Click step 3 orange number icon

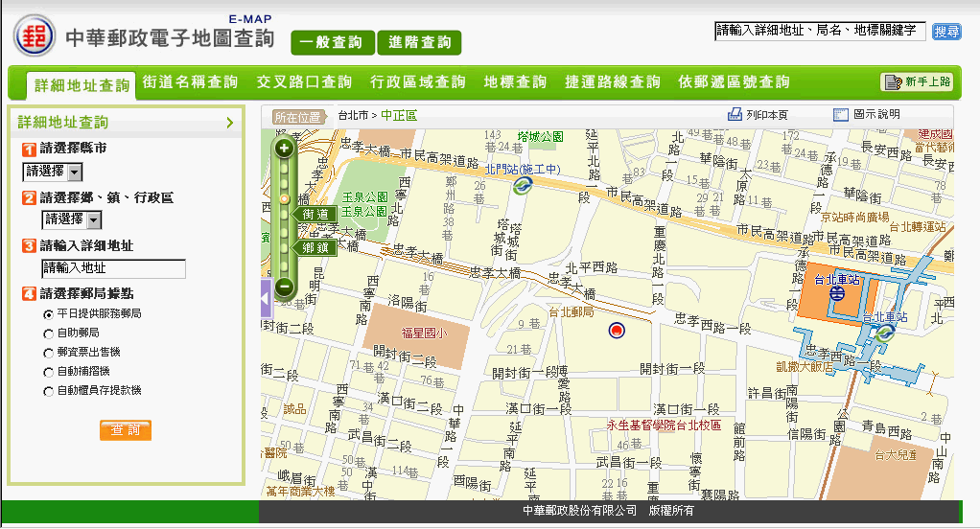click(x=29, y=245)
